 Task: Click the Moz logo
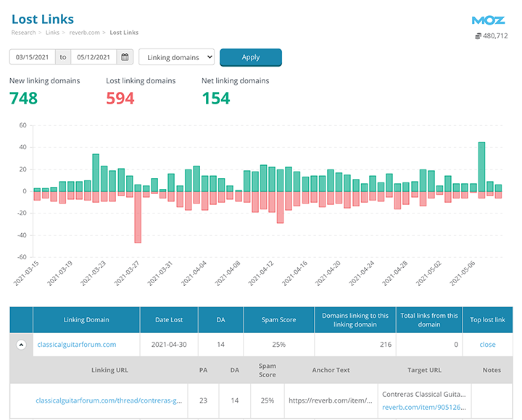coord(488,20)
